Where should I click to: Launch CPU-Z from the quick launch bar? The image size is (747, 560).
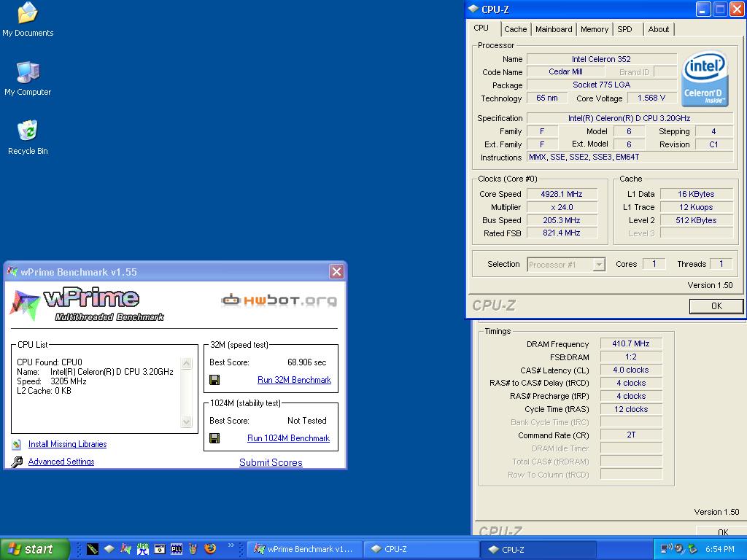[109, 549]
